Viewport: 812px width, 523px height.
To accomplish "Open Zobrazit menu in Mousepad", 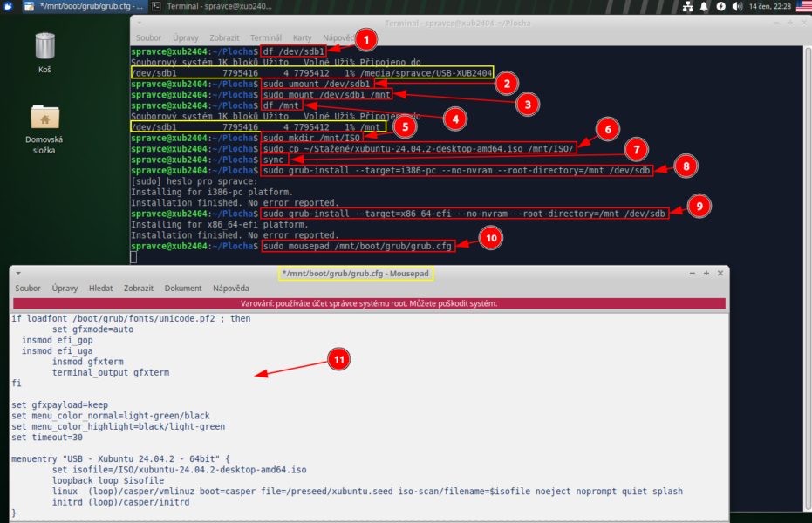I will pos(139,289).
